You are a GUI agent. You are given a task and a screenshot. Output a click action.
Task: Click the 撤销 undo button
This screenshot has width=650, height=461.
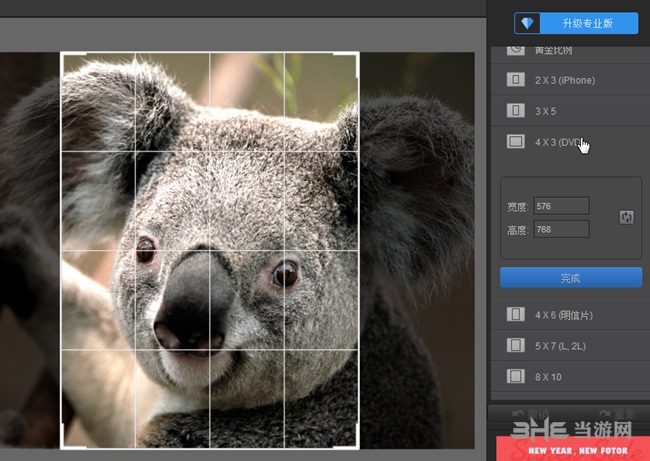click(531, 414)
